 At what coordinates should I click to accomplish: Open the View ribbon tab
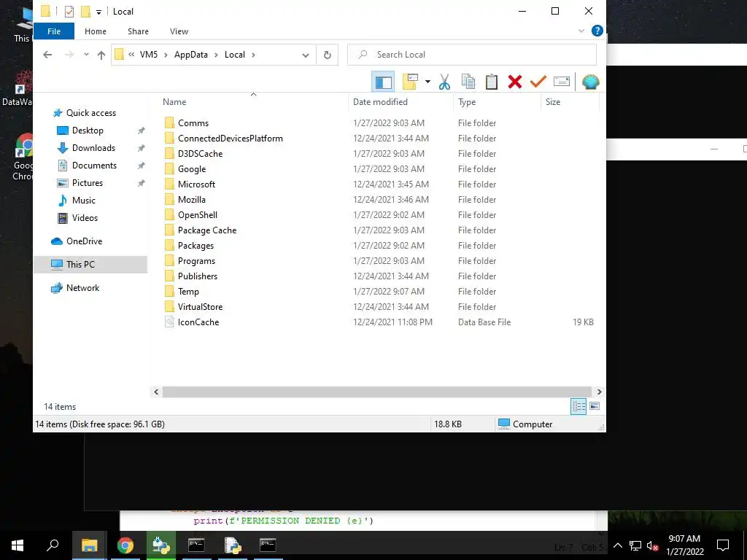pos(179,31)
